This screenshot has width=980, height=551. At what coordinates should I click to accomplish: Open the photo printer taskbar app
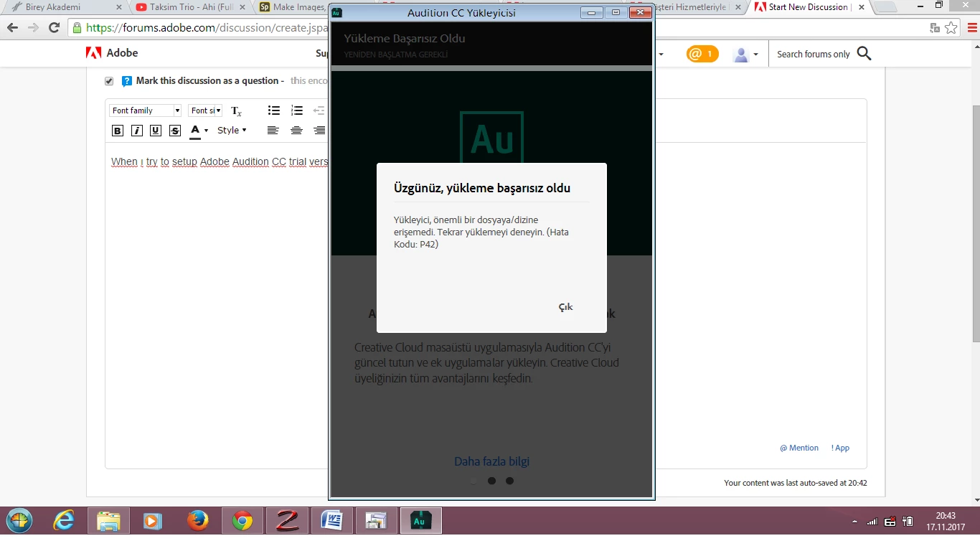[x=376, y=521]
